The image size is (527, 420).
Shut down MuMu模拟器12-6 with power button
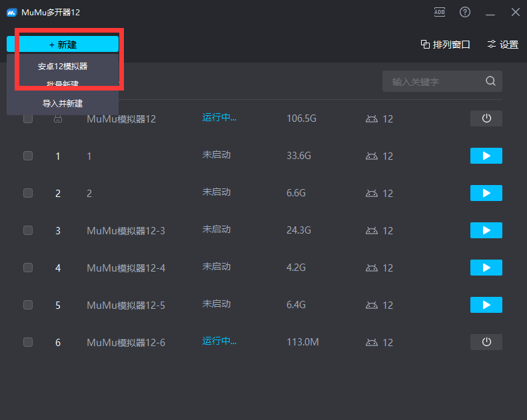[x=486, y=342]
